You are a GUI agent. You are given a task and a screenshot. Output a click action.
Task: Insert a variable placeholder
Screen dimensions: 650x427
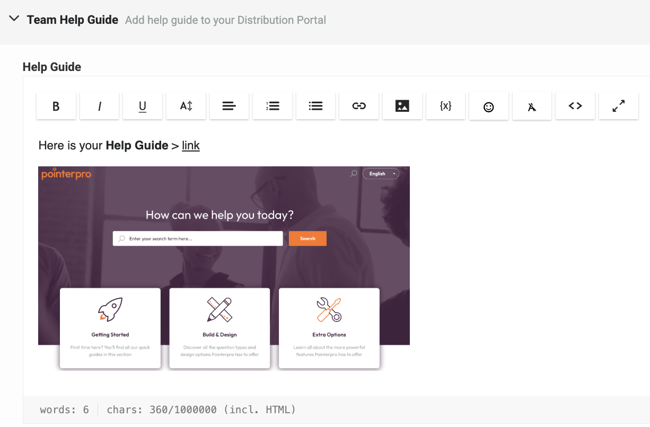point(445,106)
